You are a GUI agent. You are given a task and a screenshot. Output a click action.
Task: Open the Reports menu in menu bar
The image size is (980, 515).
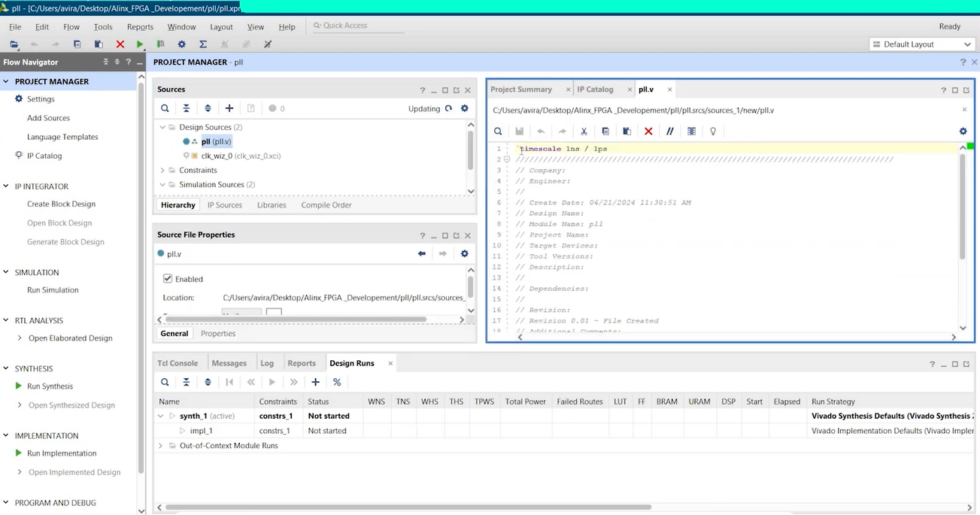click(140, 26)
